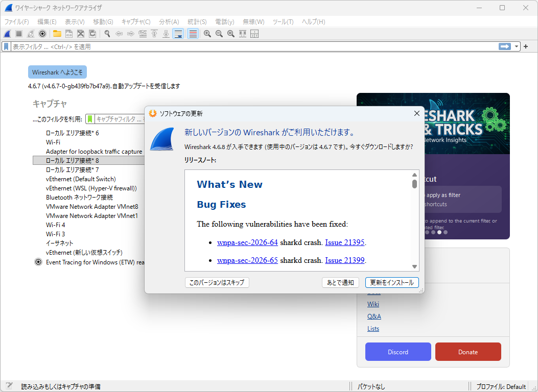Image resolution: width=538 pixels, height=392 pixels.
Task: Click the Discord button
Action: 398,352
